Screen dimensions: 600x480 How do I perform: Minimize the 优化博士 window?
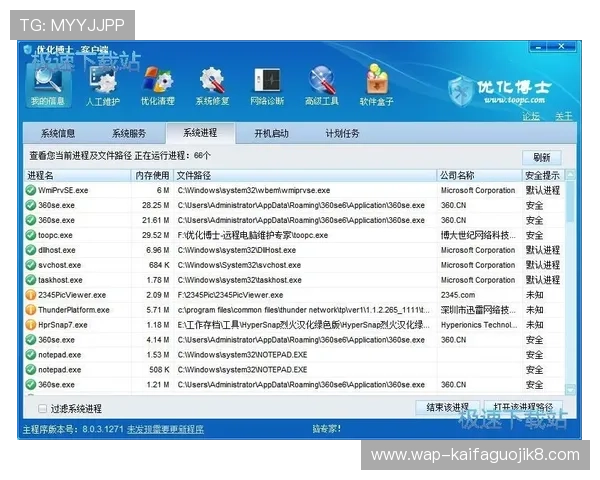(x=538, y=47)
